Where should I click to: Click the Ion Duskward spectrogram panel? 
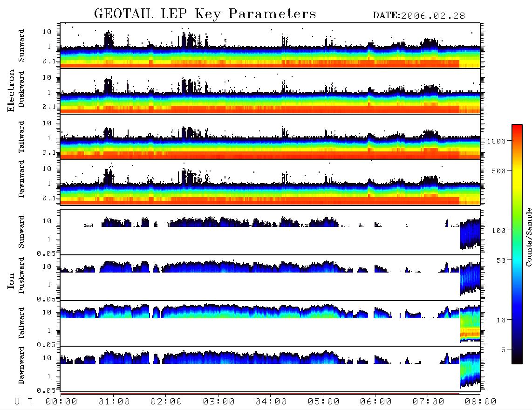coord(270,278)
